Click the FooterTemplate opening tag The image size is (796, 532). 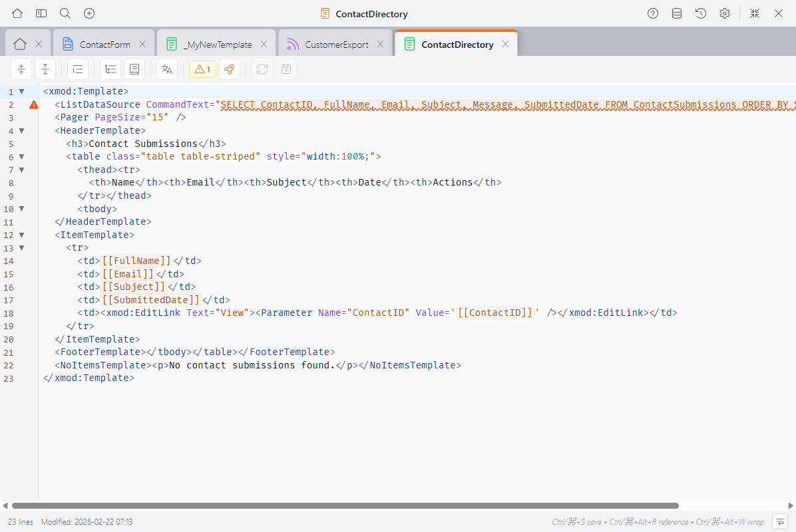coord(100,352)
